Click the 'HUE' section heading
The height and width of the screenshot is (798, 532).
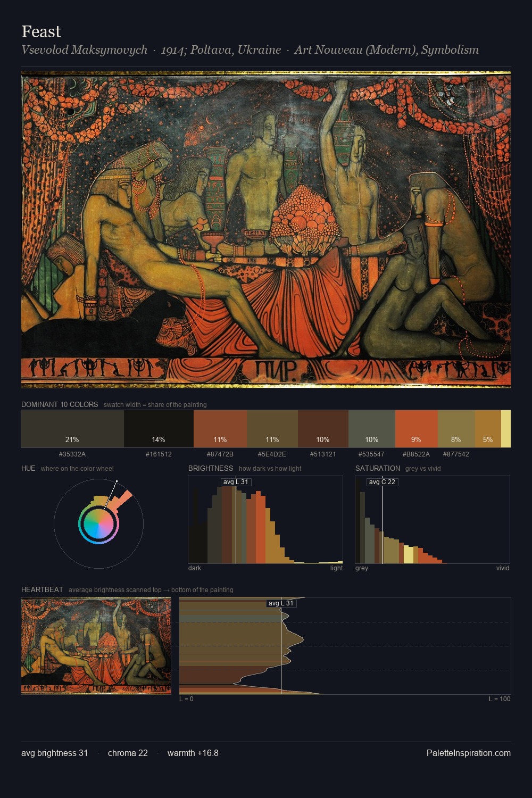28,468
